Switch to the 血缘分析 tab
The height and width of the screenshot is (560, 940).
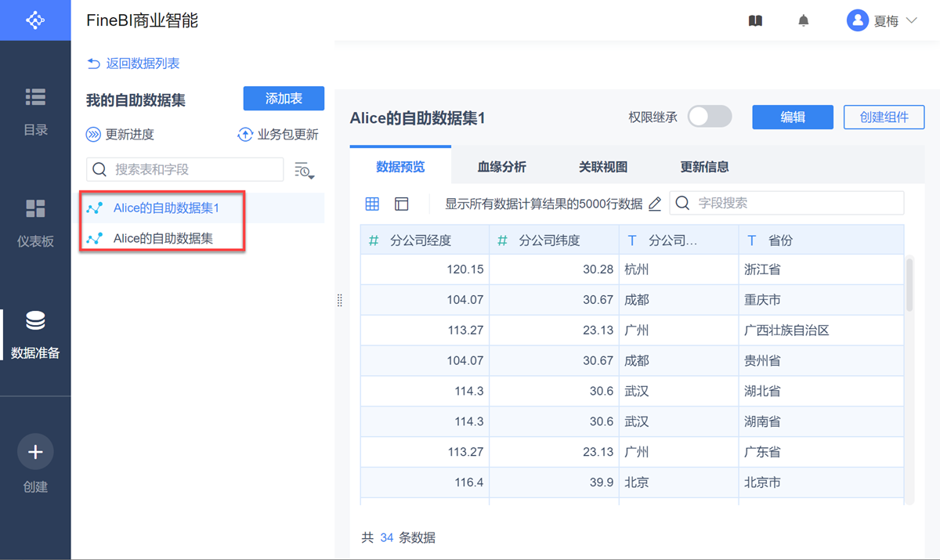[501, 167]
